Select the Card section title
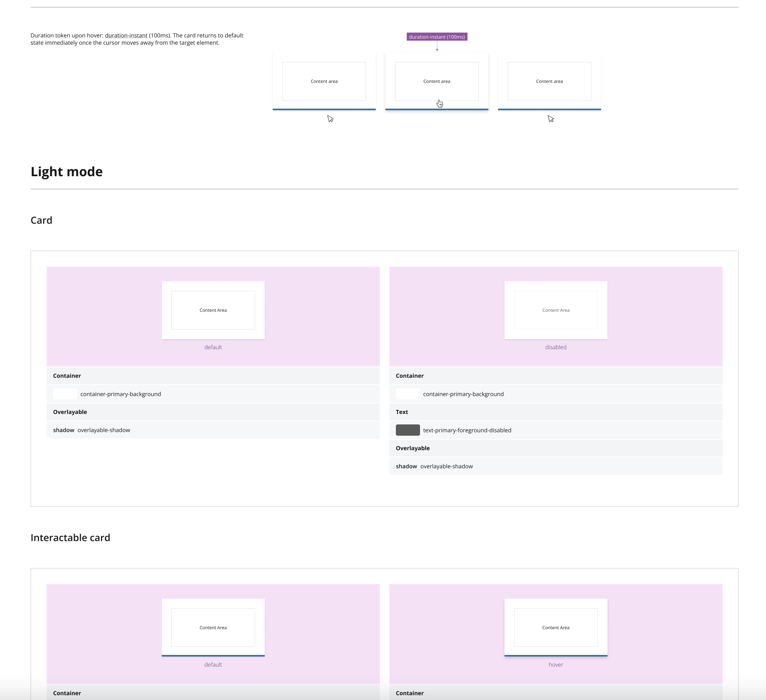 pos(41,220)
